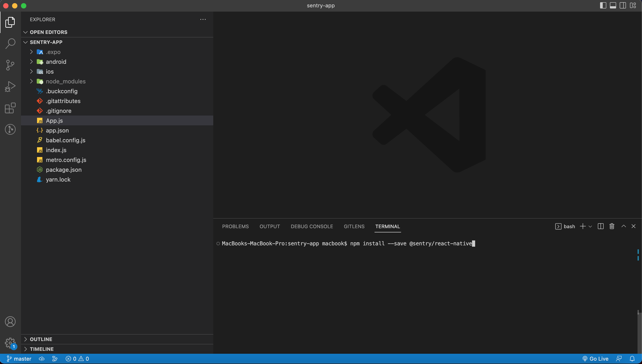
Task: Switch to the GitLens panel tab
Action: (354, 226)
